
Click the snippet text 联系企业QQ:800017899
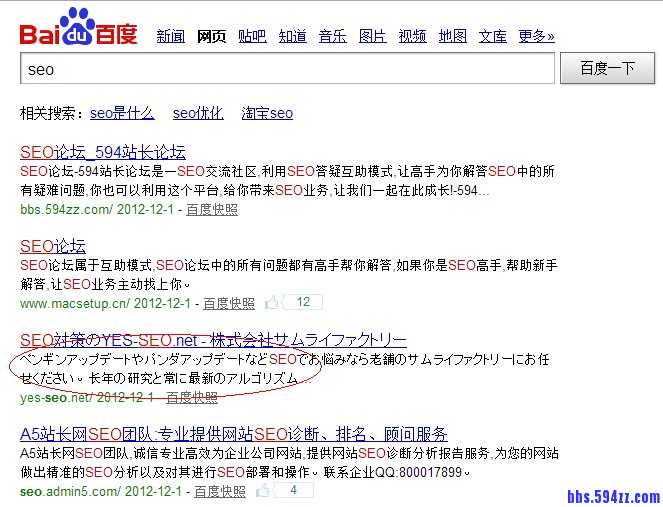click(396, 472)
